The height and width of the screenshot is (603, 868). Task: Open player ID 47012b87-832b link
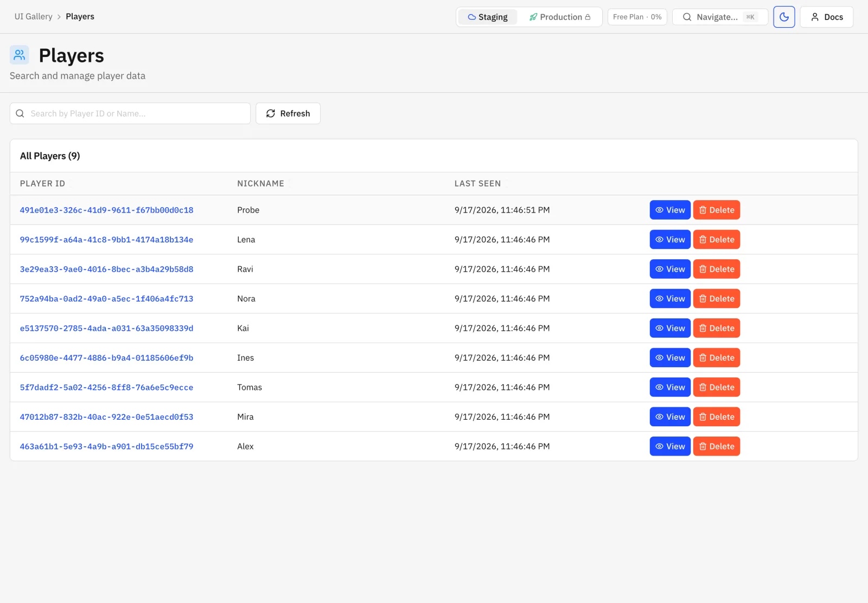(106, 416)
